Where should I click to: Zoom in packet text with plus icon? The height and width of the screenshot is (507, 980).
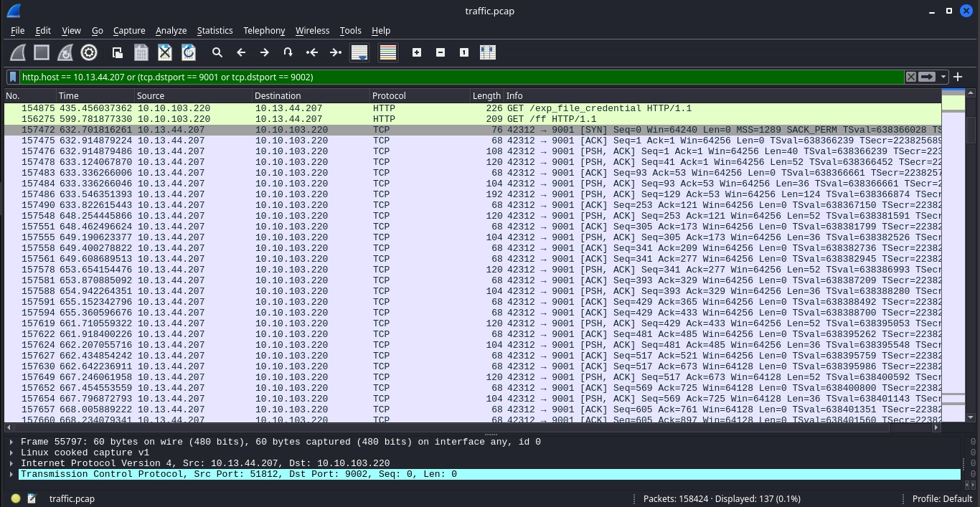(417, 52)
